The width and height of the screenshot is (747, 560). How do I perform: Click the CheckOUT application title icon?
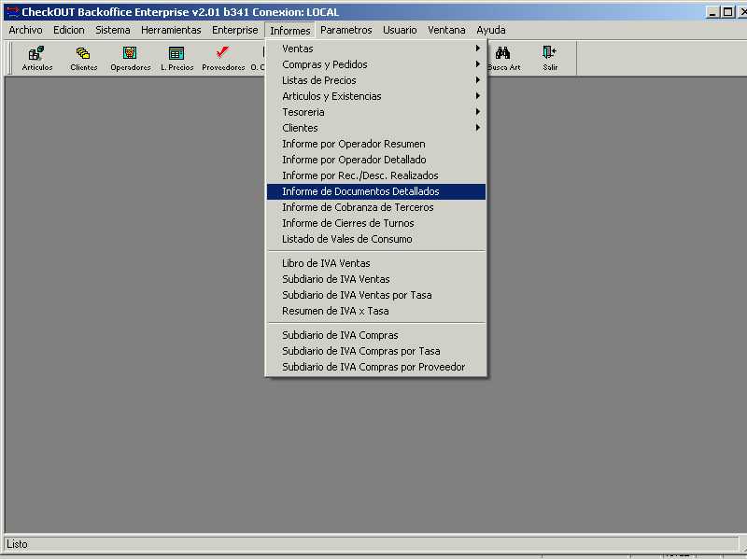click(12, 12)
